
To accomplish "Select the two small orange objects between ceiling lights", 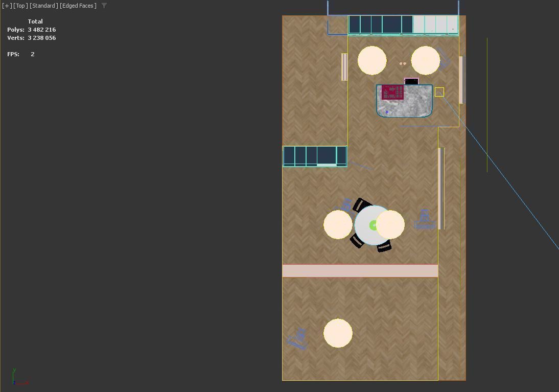I will click(403, 64).
